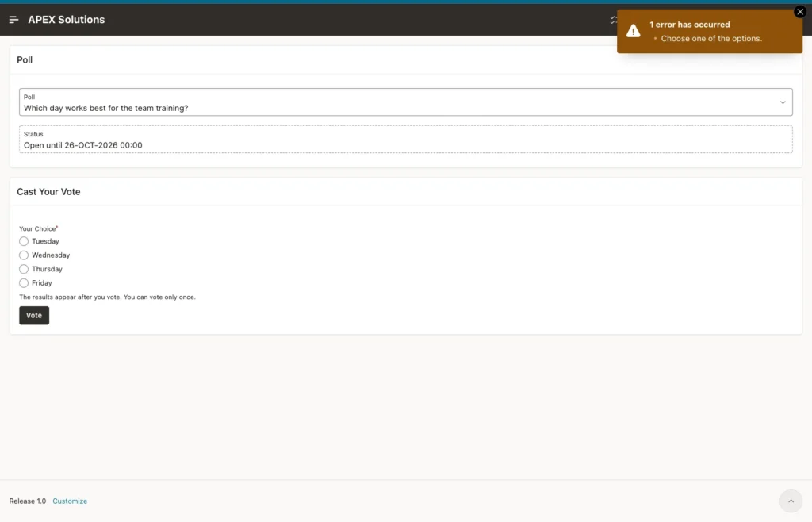Dismiss the error notification with X

tap(800, 12)
